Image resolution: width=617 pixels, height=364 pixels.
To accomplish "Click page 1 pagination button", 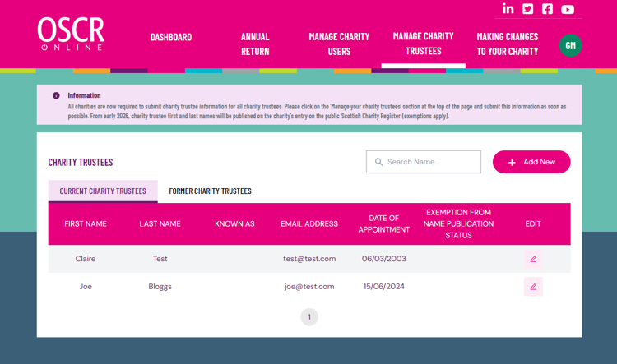I will point(309,317).
